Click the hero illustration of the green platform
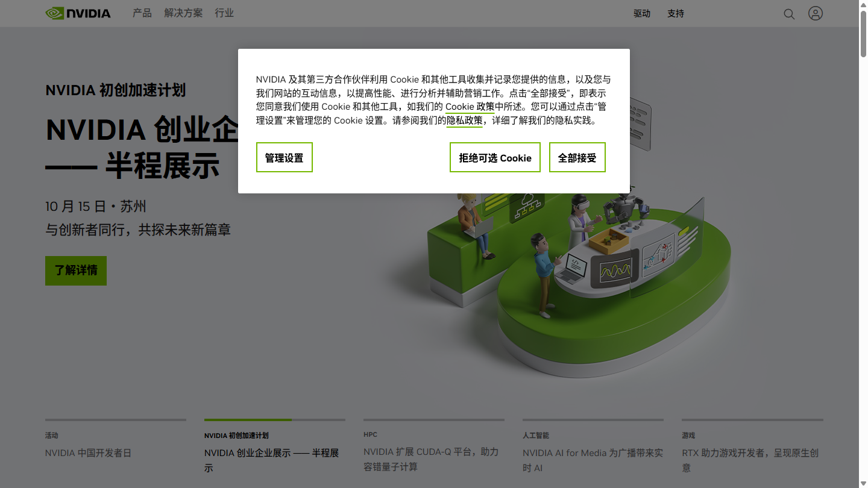 [x=579, y=283]
